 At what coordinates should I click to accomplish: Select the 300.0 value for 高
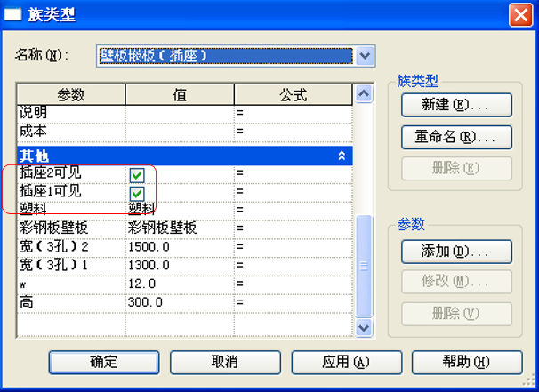(180, 302)
